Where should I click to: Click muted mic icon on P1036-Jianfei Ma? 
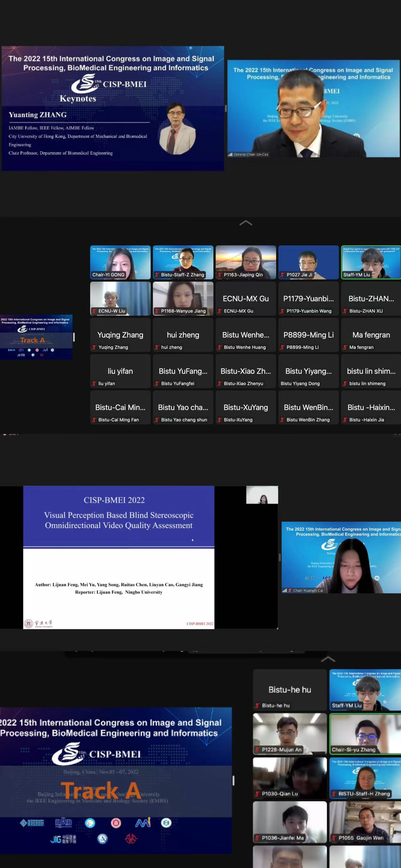click(258, 838)
